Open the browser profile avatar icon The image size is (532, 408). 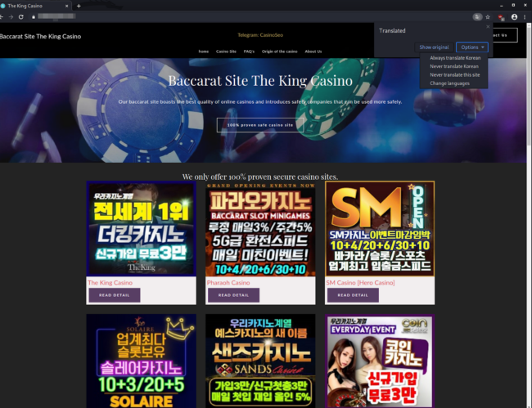tap(514, 16)
